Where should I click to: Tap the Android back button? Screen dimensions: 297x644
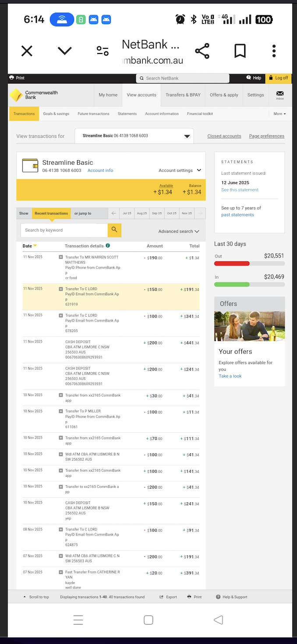pos(218,620)
